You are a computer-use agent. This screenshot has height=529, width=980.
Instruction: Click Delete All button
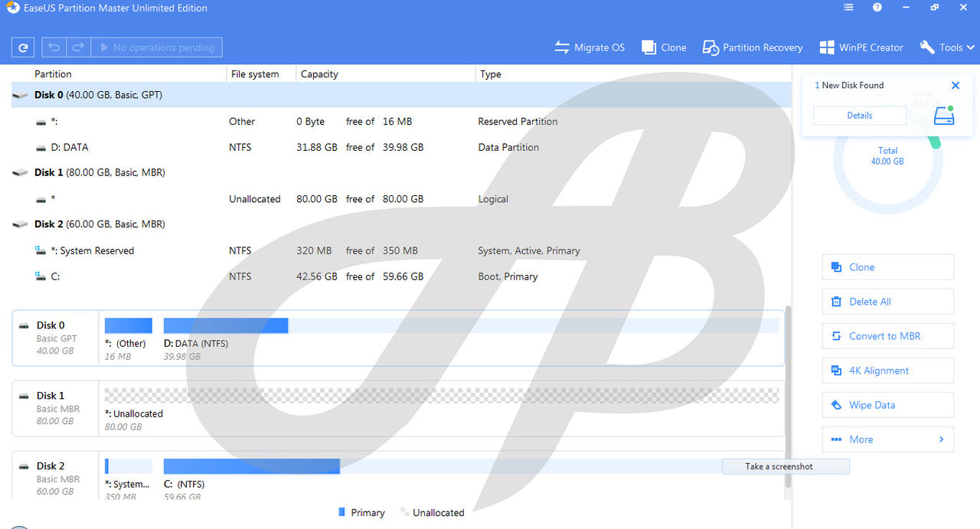[887, 302]
